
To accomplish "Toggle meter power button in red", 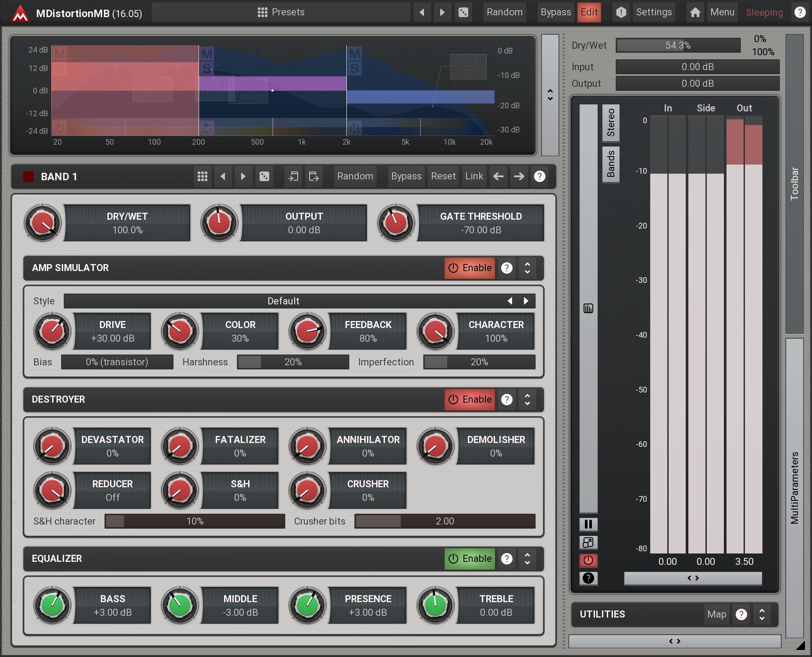I will pos(588,560).
